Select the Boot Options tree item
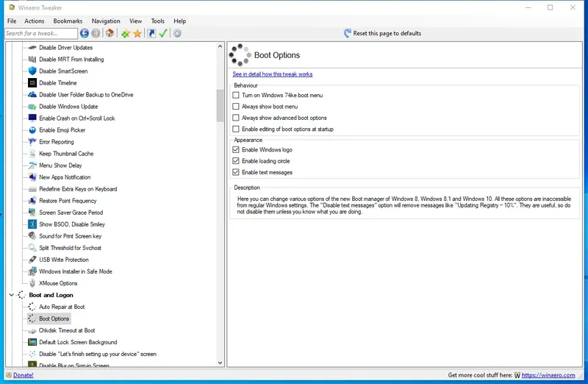The image size is (588, 384). 54,319
